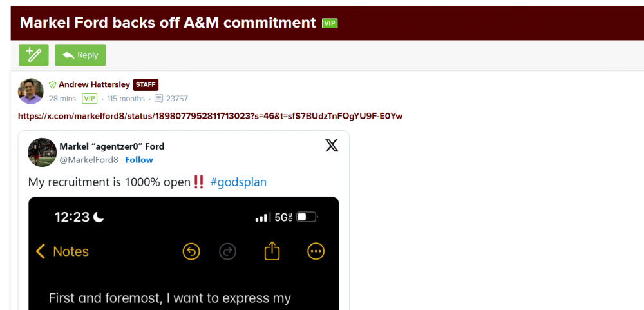Screen dimensions: 644x310
Task: Click the comment bubble icon beside 23757
Action: tap(158, 99)
